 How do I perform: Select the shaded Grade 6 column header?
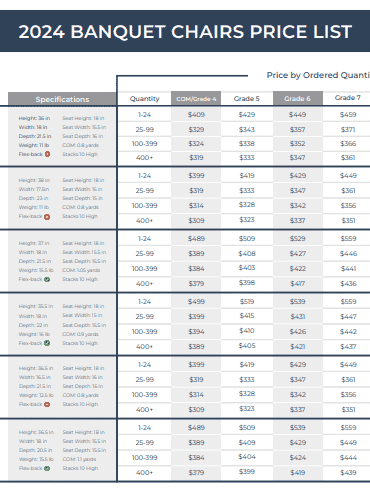298,99
